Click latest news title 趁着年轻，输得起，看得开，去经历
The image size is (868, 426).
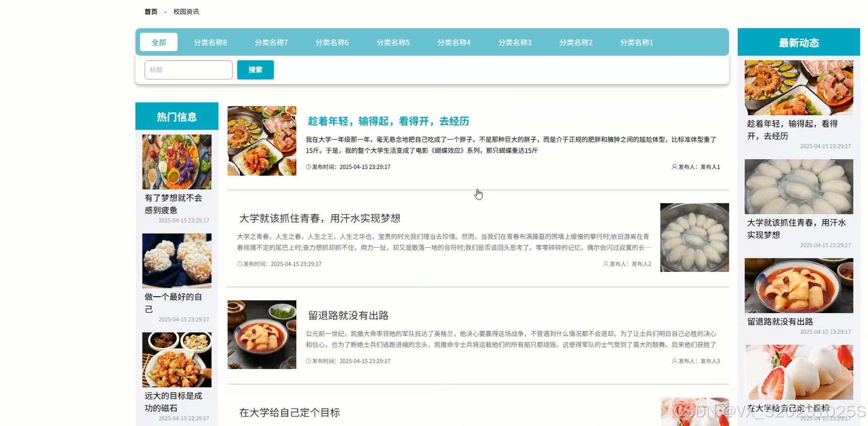(x=792, y=130)
